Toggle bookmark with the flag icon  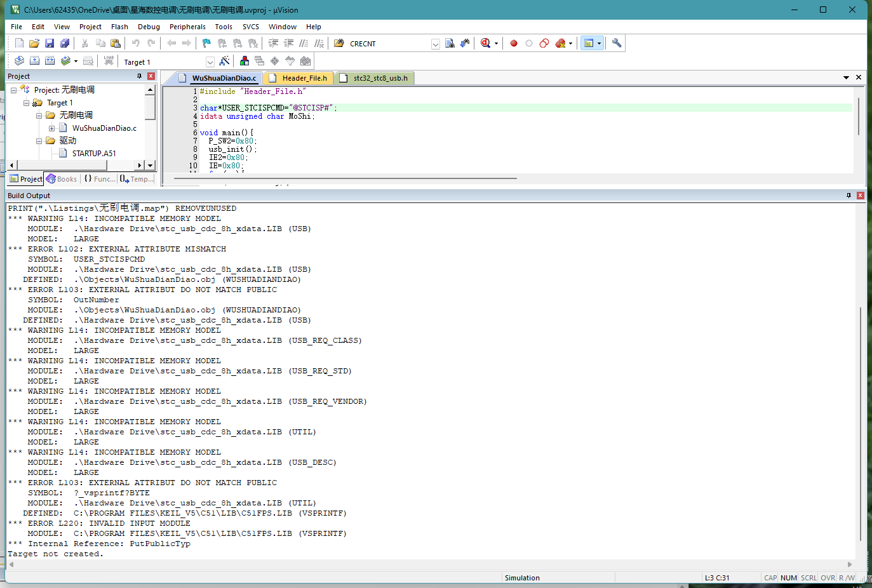coord(206,43)
